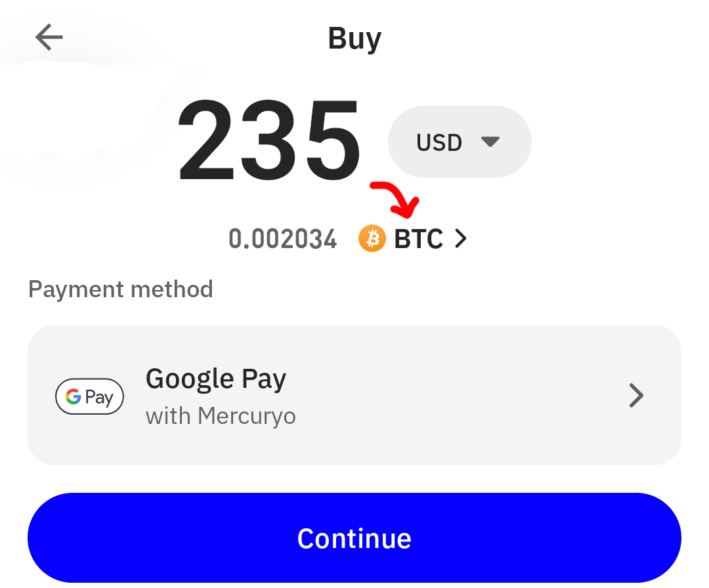Click the 'with Mercuryo' subtitle text
Image resolution: width=709 pixels, height=588 pixels.
point(221,415)
